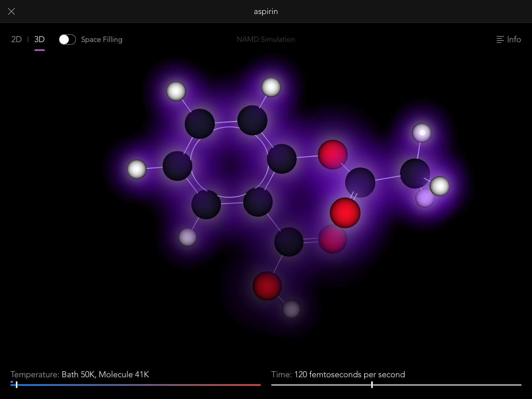This screenshot has width=532, height=399.
Task: Click the NAMD Simulation label
Action: [266, 39]
